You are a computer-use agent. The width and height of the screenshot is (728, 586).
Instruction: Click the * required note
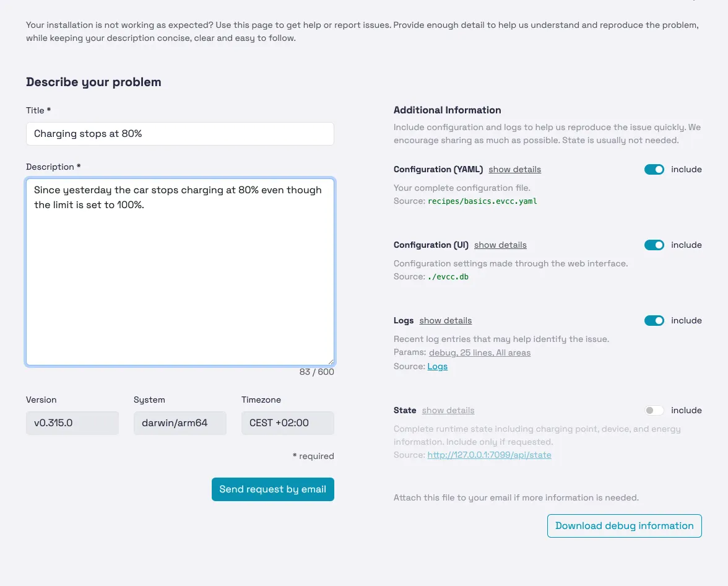tap(313, 457)
